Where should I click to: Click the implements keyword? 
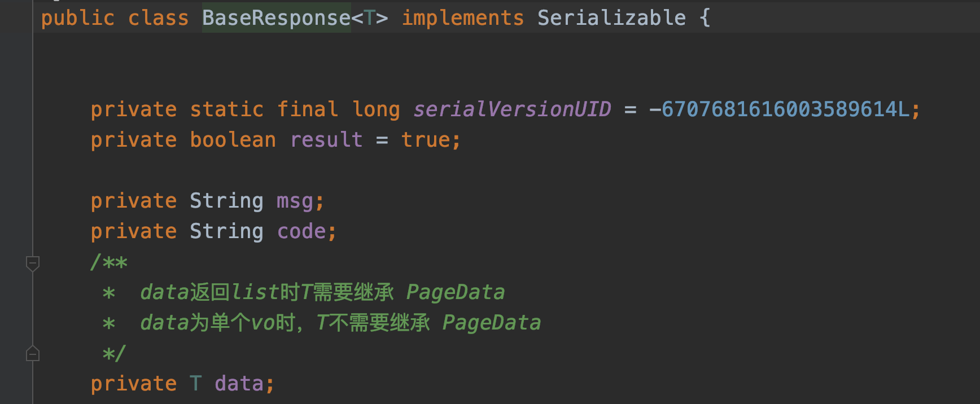pos(462,18)
